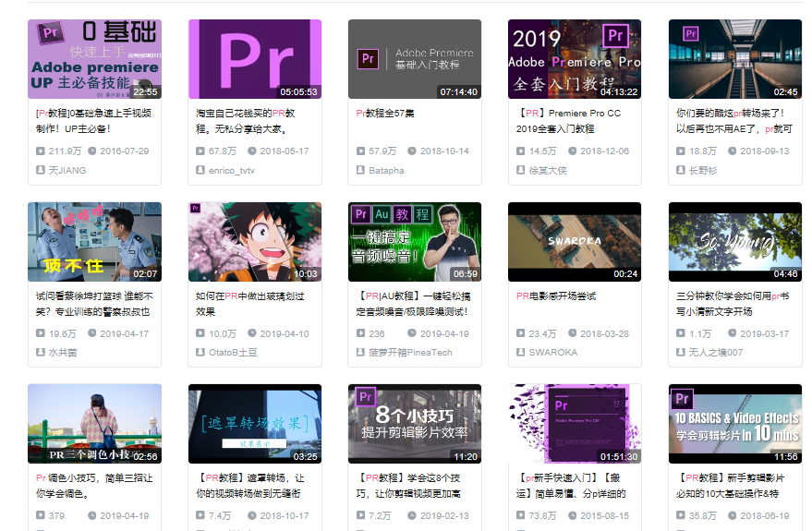
Task: Open title 【PR|AU教程】一键轻松搞定音频噪音
Action: click(x=413, y=304)
